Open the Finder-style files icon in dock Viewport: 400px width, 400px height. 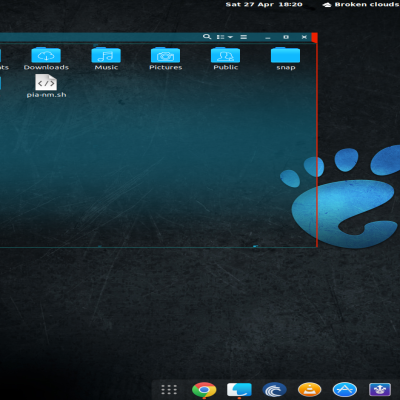tap(239, 389)
